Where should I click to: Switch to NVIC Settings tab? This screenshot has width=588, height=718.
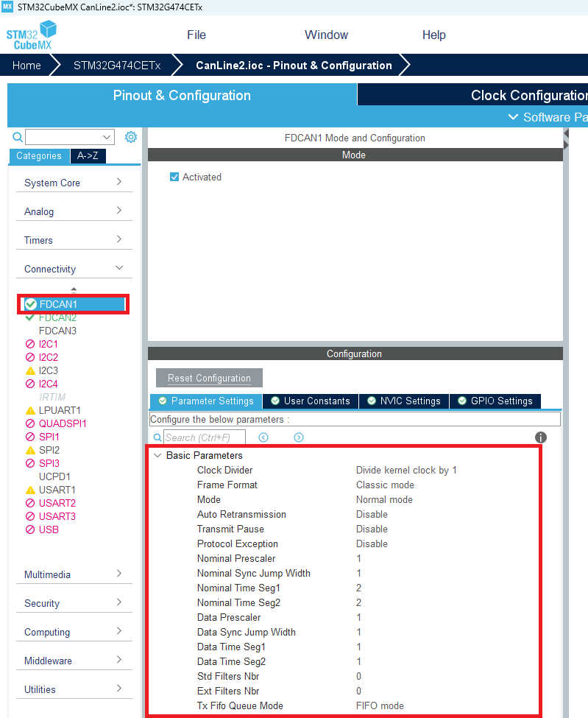(403, 401)
